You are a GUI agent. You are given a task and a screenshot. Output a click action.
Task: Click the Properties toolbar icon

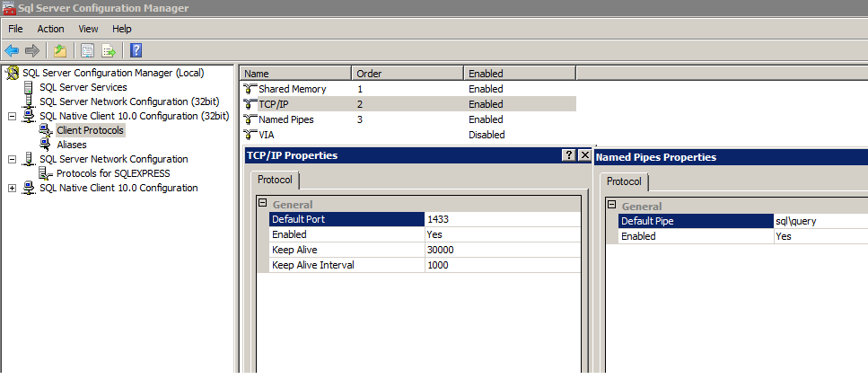pyautogui.click(x=87, y=51)
